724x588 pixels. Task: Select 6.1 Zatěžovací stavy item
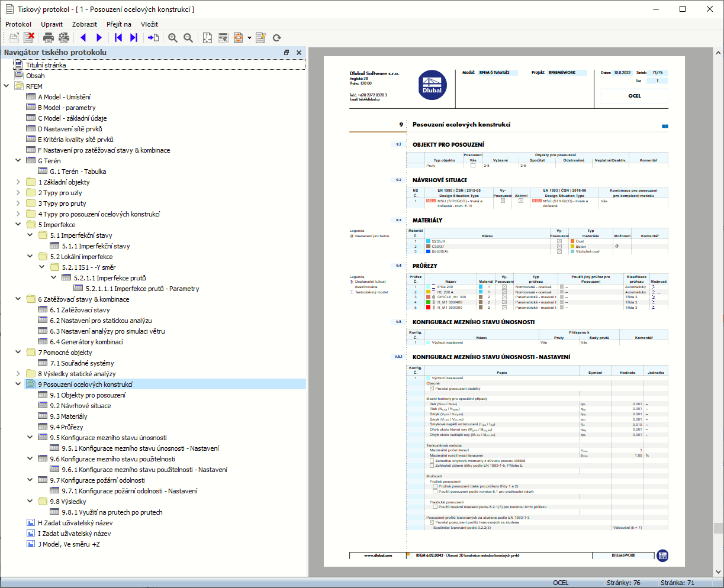pyautogui.click(x=80, y=310)
